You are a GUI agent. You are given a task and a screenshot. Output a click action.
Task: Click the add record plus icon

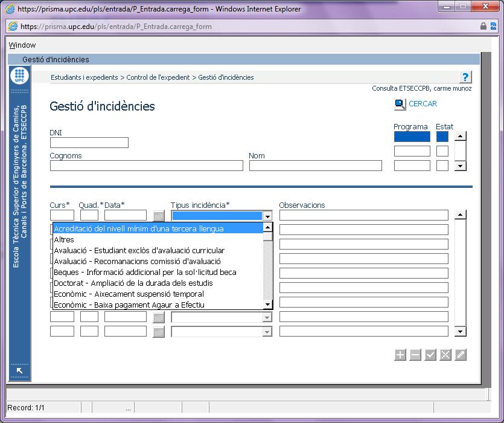(400, 355)
